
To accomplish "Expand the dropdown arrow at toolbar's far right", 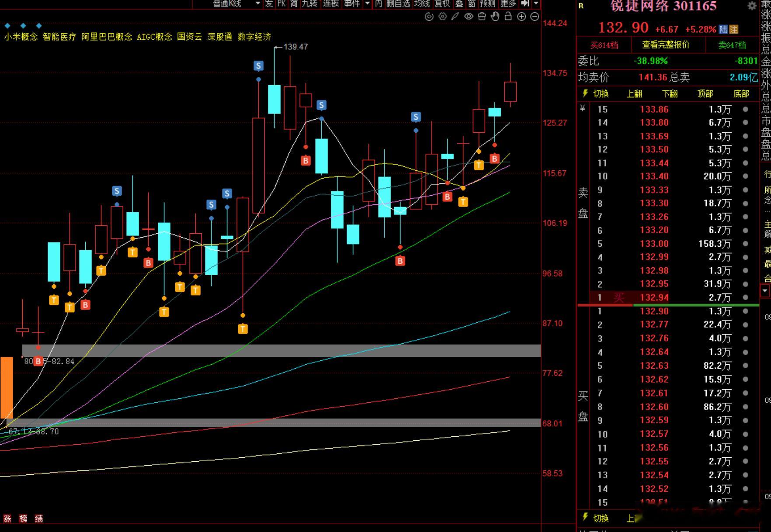I will click(x=536, y=3).
